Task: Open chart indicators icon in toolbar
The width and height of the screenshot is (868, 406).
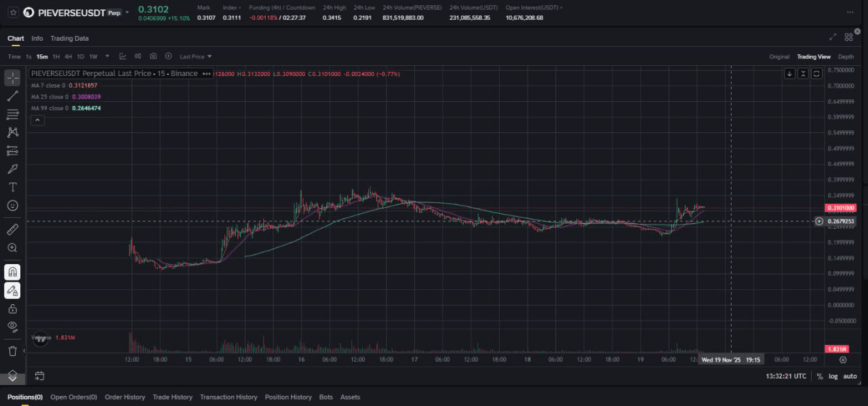Action: [x=123, y=56]
